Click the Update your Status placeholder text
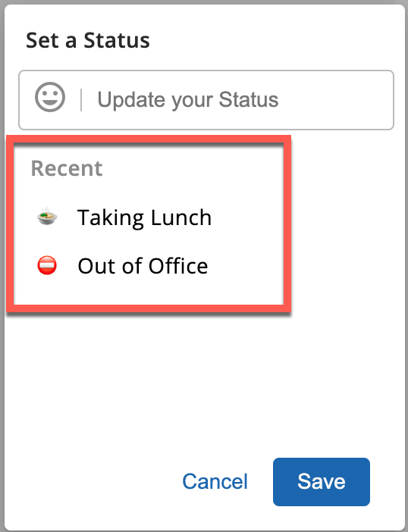Viewport: 408px width, 532px height. [x=188, y=100]
